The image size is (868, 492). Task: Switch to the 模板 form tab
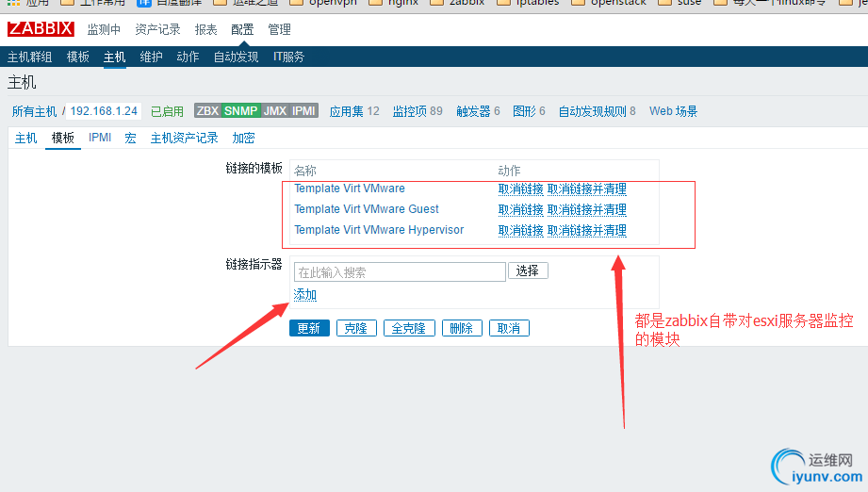tap(62, 138)
